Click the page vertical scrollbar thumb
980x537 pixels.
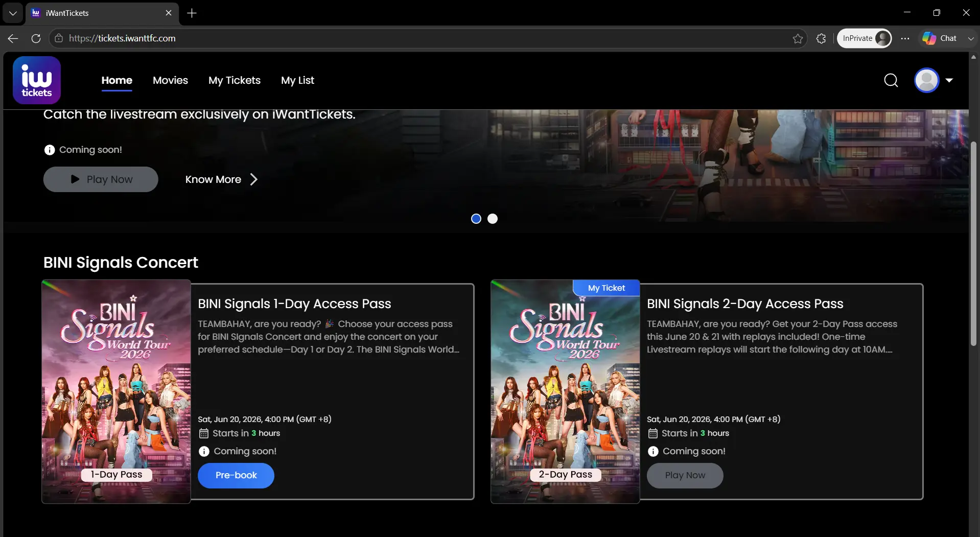tap(974, 243)
